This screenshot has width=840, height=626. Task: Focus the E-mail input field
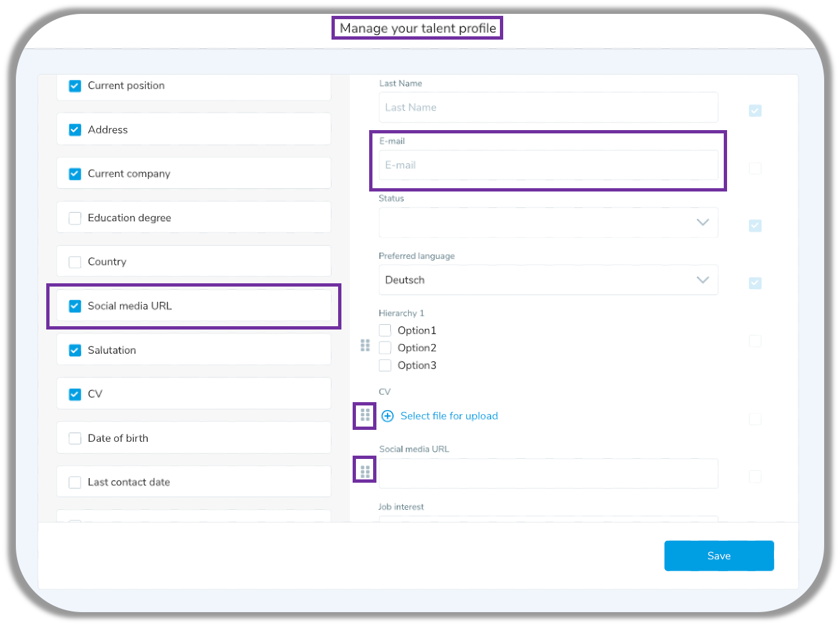coord(547,165)
